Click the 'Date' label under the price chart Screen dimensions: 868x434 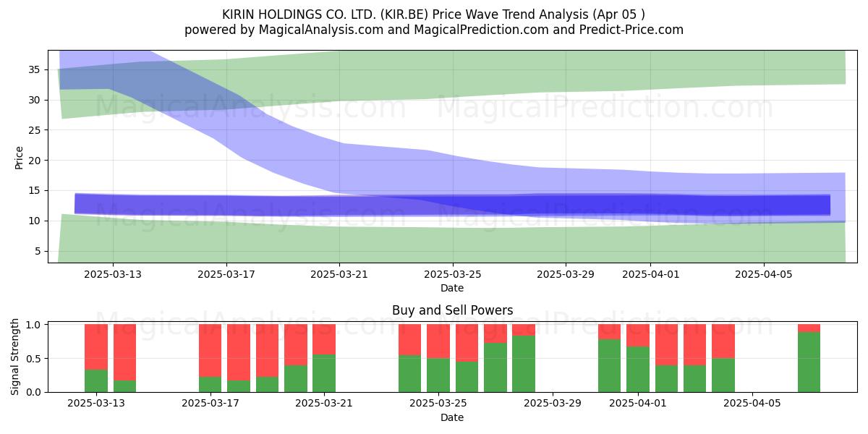[452, 288]
